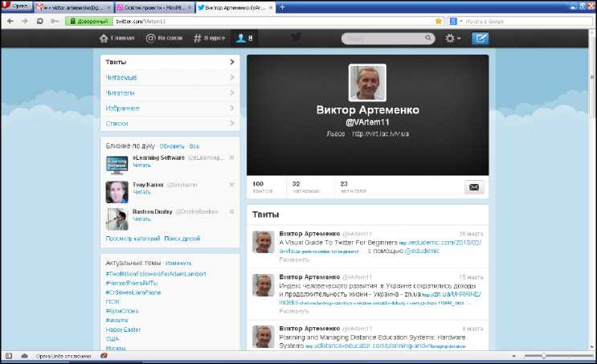The image size is (597, 364).
Task: Open the # В курсе discover tab
Action: [x=209, y=38]
